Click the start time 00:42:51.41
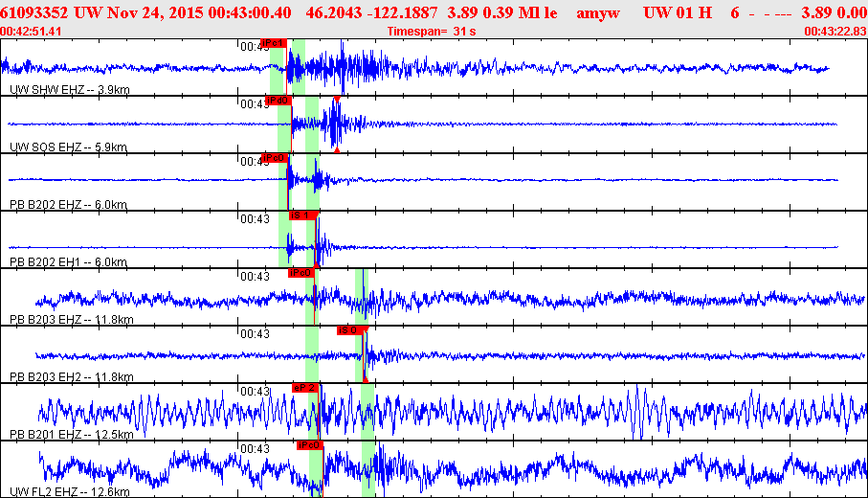The width and height of the screenshot is (868, 498). (33, 31)
